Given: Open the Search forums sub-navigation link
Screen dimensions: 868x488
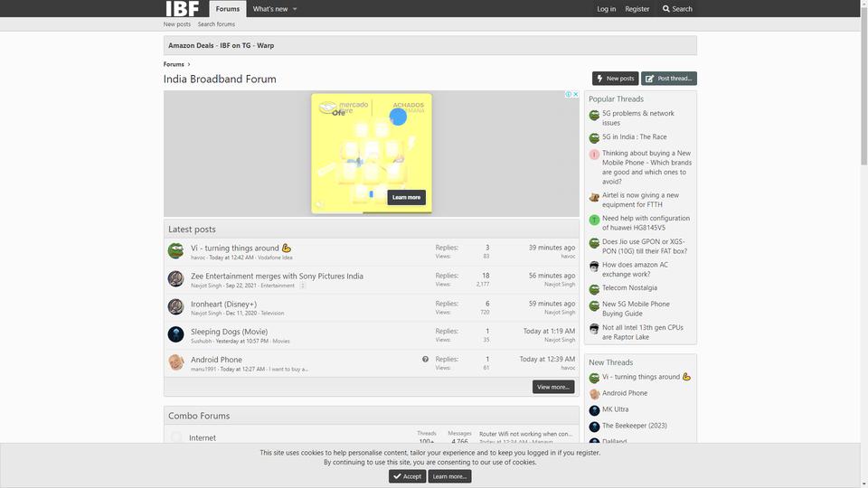Looking at the screenshot, I should (216, 24).
